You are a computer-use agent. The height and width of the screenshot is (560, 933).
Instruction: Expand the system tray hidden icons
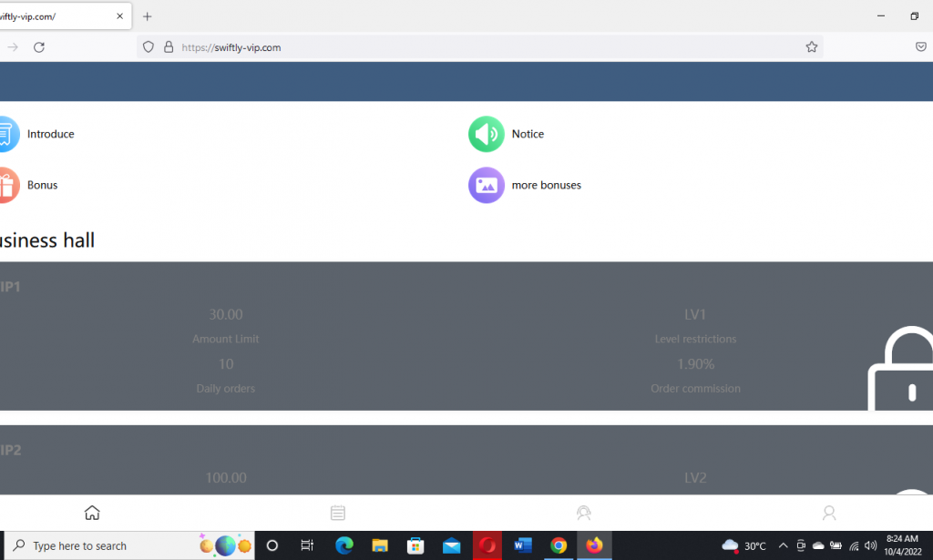tap(783, 545)
